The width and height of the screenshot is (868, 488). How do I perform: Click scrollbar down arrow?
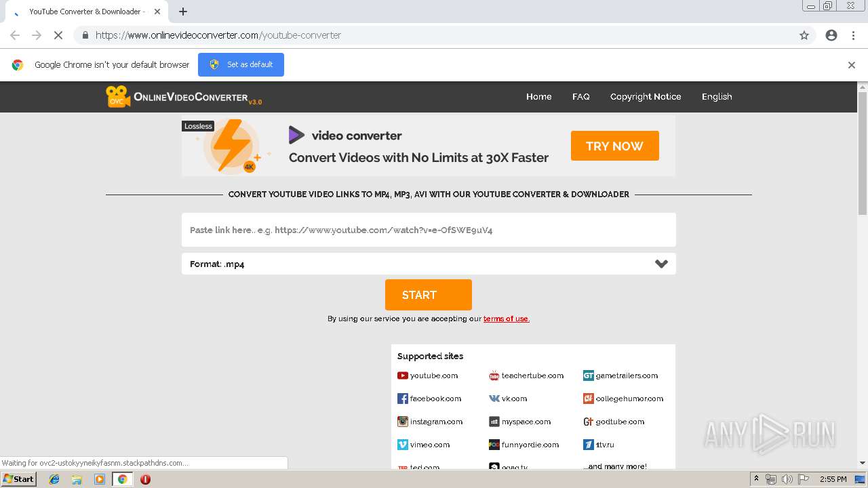pos(863,463)
